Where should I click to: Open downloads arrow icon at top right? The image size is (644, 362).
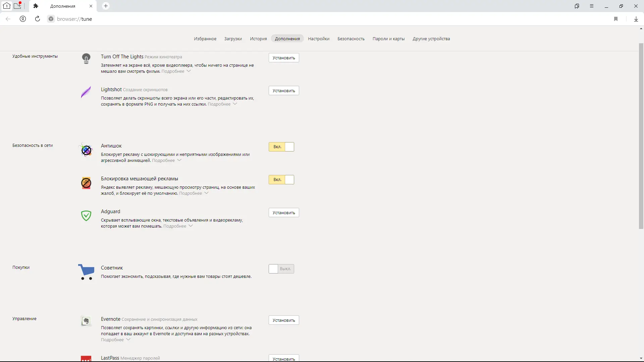636,19
